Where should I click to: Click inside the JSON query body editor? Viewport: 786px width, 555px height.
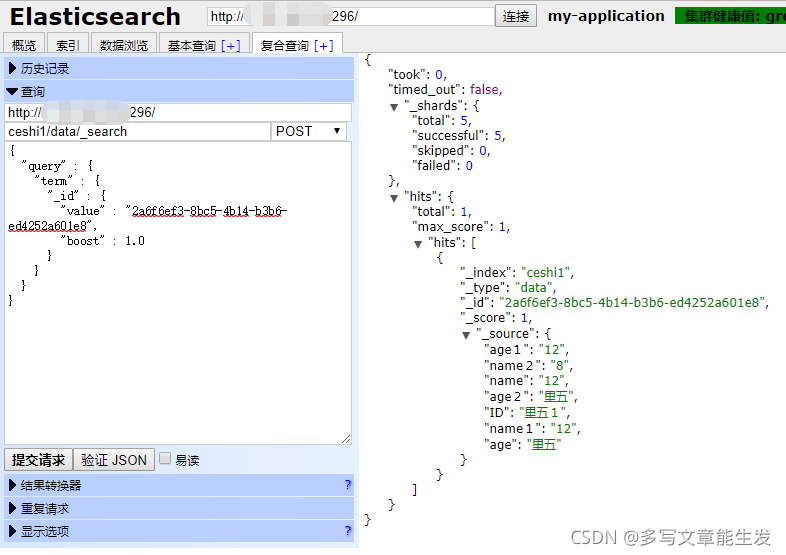pos(178,293)
